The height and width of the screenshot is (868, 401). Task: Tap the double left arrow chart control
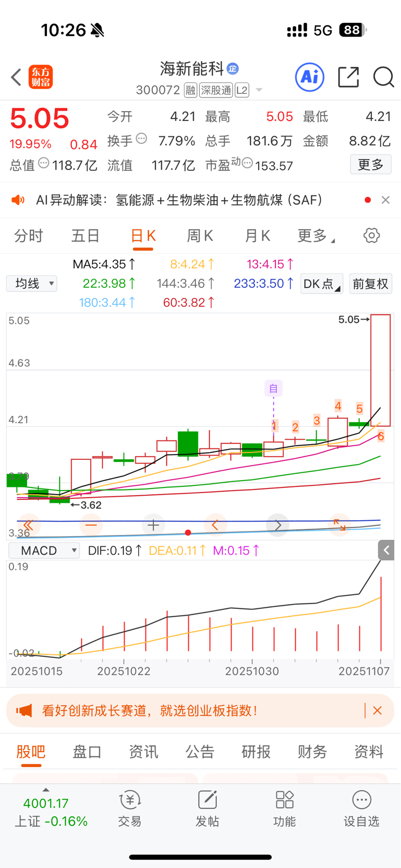tap(28, 525)
